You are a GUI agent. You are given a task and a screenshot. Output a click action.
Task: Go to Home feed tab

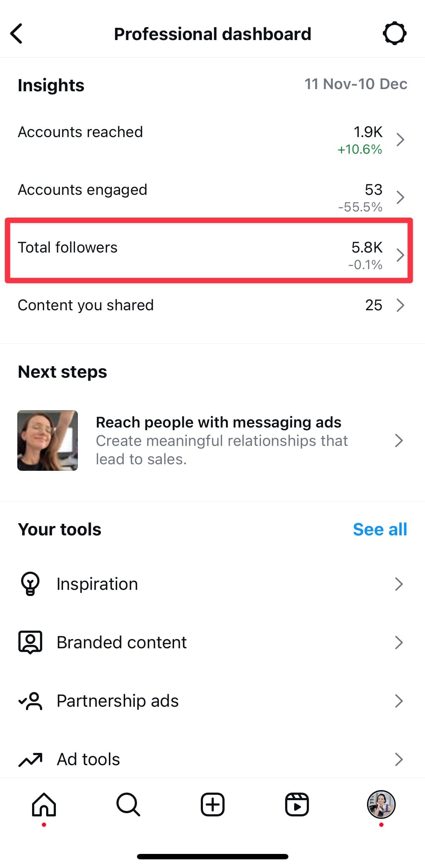pyautogui.click(x=44, y=805)
